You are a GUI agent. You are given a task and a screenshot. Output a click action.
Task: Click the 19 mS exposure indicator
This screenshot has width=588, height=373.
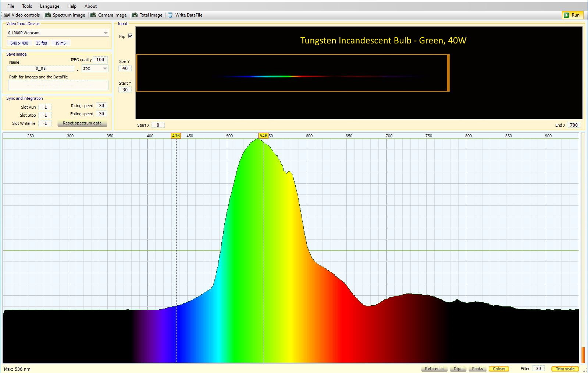tap(60, 43)
